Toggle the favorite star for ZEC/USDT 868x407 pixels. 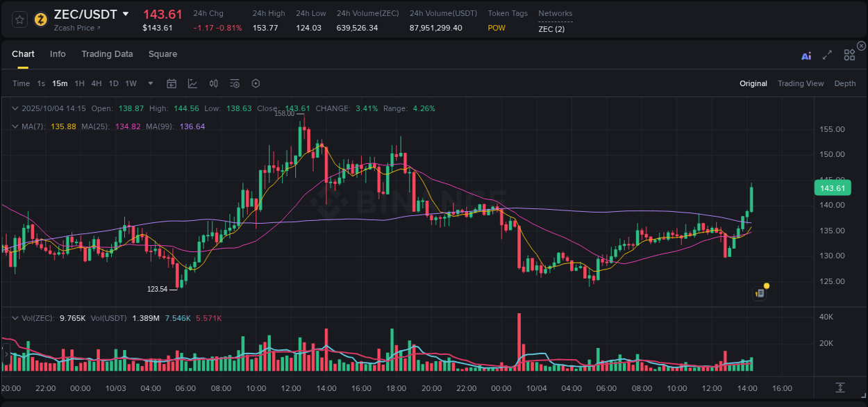pos(19,20)
